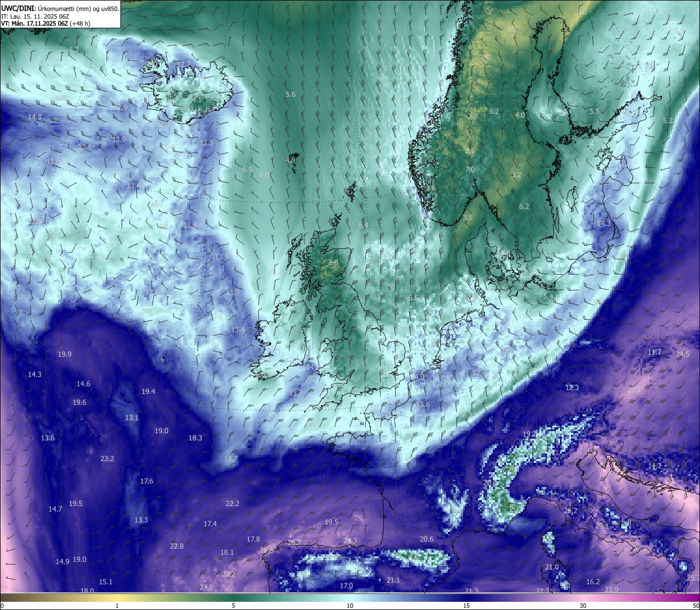Click the 21.0 precipitation value
700x610 pixels.
tap(552, 567)
